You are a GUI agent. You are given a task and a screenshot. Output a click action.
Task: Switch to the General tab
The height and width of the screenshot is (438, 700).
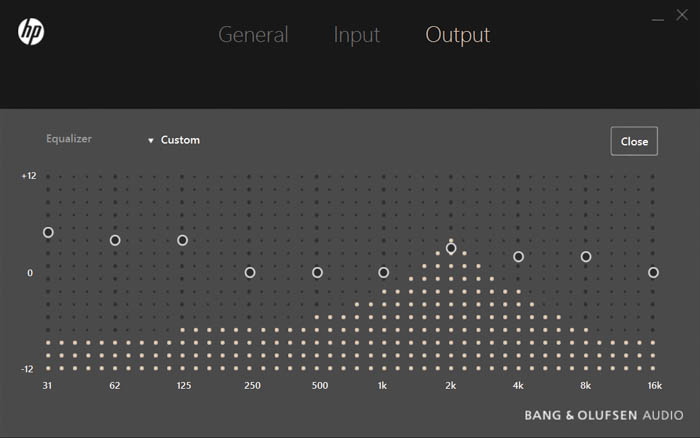click(253, 35)
